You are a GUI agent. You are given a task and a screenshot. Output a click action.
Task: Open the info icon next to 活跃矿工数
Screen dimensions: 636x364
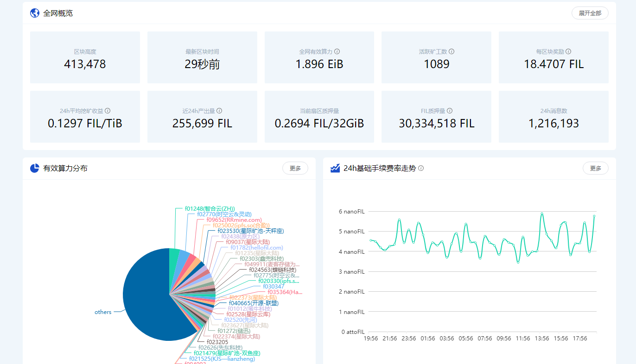click(x=452, y=51)
